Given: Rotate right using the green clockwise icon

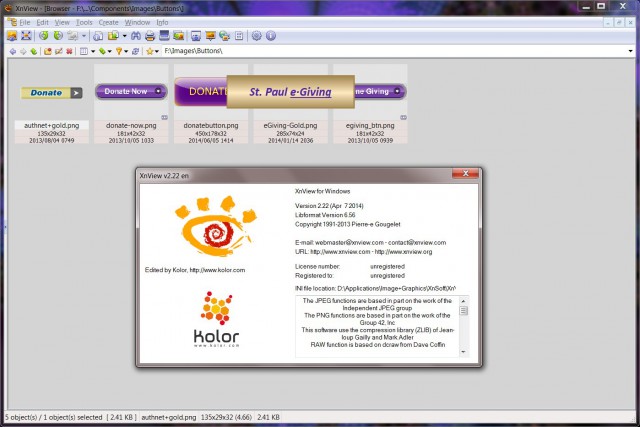Looking at the screenshot, I should [58, 36].
